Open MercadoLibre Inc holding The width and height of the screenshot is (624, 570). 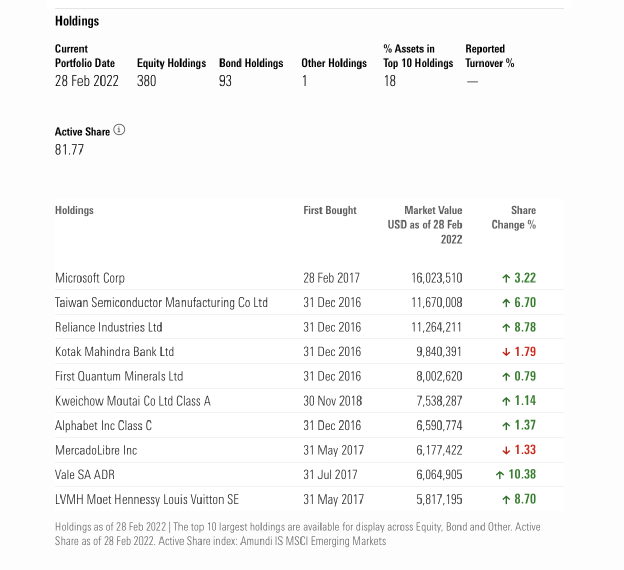[x=96, y=450]
